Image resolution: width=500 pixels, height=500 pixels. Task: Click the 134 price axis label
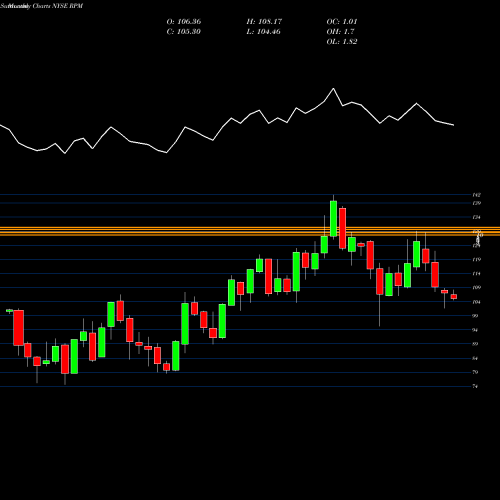477,217
